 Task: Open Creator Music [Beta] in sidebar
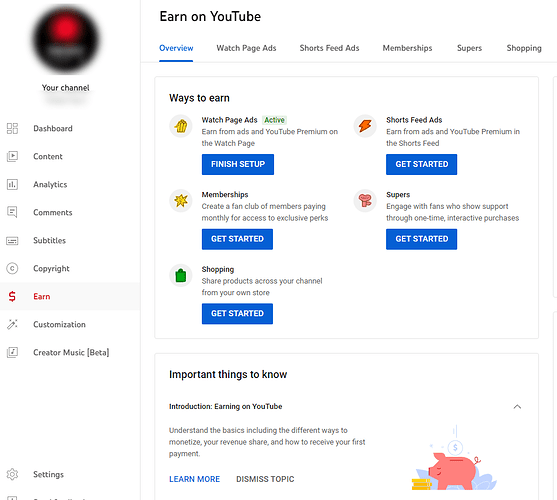(71, 352)
